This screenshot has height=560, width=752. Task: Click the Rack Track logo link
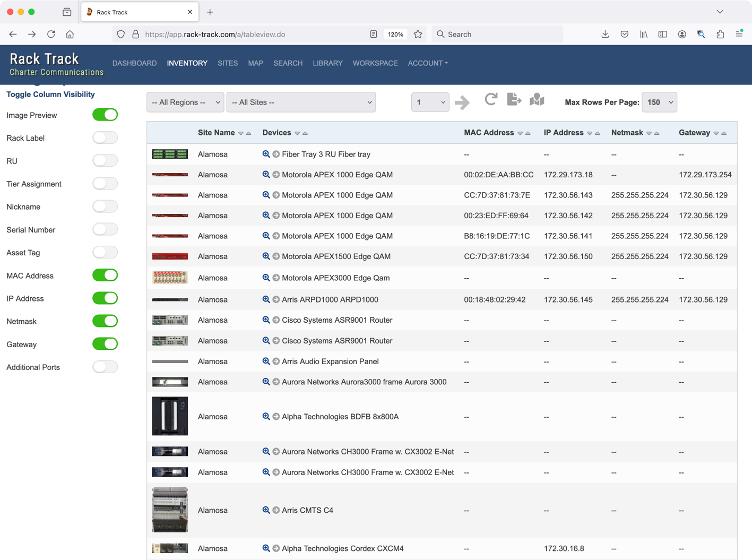[56, 64]
